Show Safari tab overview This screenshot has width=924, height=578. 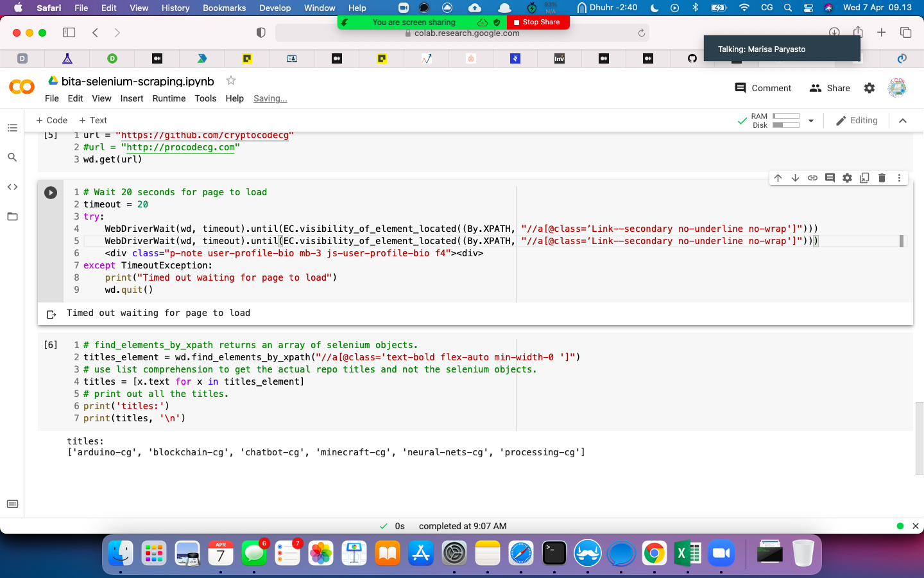905,32
